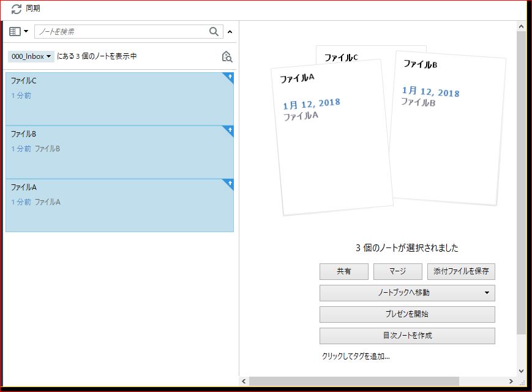Screen dimensions: 532x392
Task: Click the notebook search scope icon
Action: click(x=227, y=57)
